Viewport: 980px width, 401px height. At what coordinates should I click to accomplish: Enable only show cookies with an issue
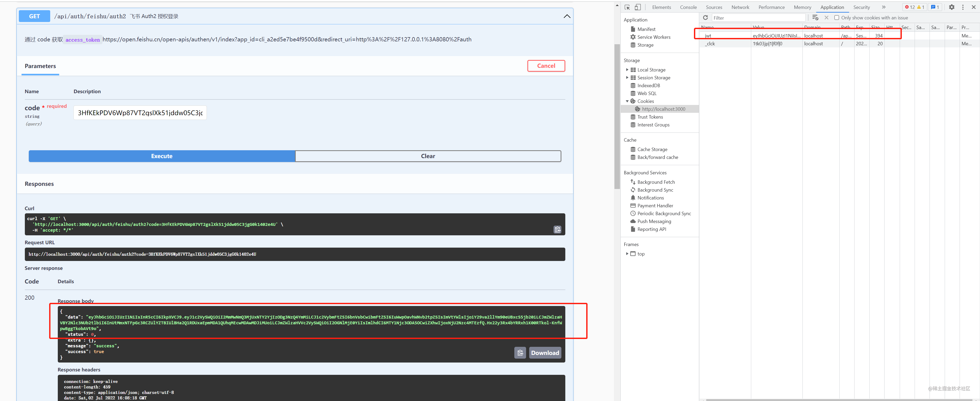(x=836, y=18)
